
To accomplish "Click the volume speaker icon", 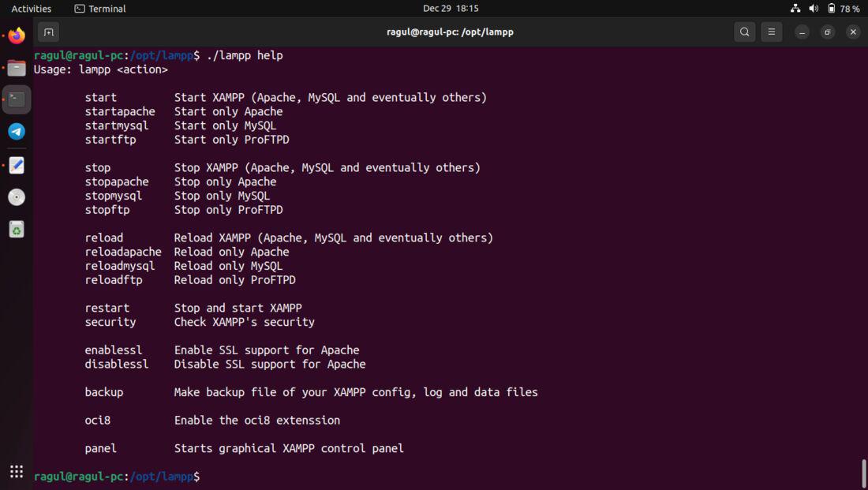I will point(814,9).
